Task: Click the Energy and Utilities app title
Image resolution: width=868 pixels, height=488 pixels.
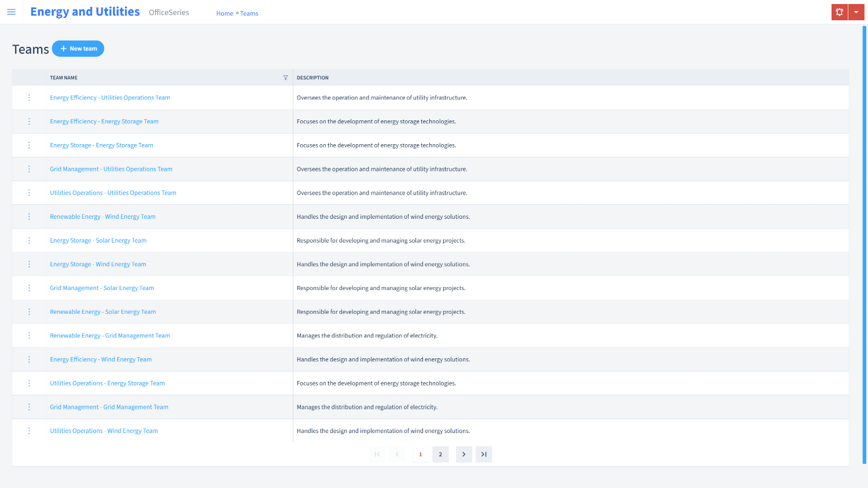Action: 85,12
